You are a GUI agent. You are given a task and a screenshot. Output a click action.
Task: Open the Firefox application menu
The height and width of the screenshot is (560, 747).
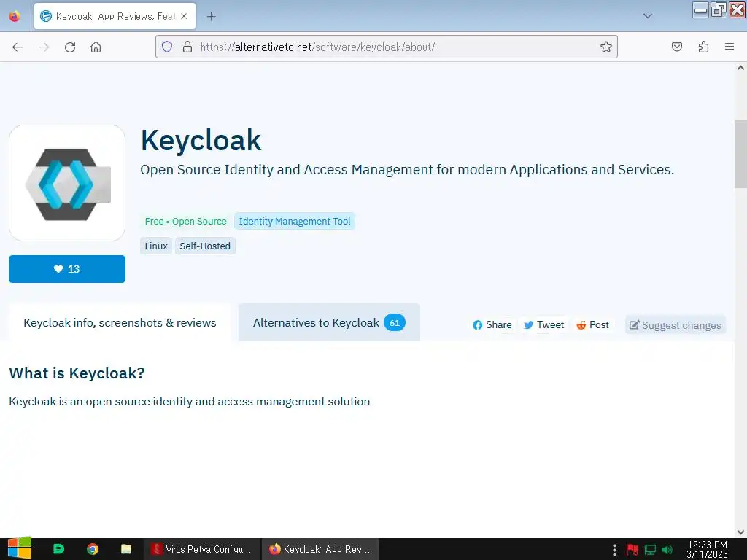pyautogui.click(x=729, y=47)
